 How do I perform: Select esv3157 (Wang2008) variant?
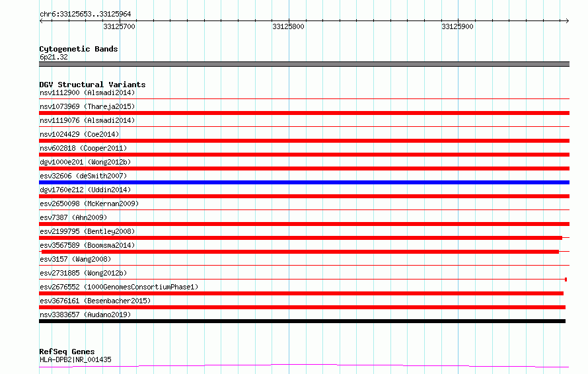[x=75, y=259]
